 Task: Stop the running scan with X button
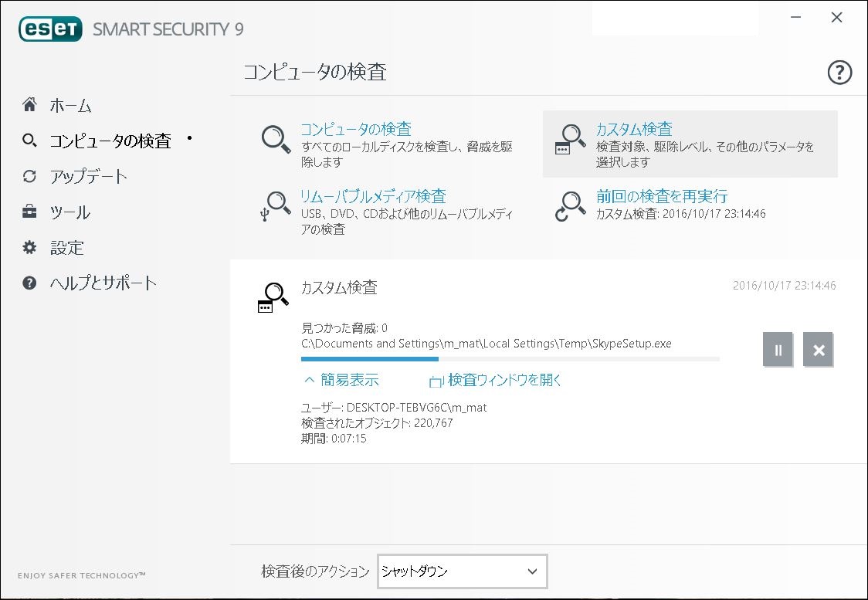coord(818,350)
